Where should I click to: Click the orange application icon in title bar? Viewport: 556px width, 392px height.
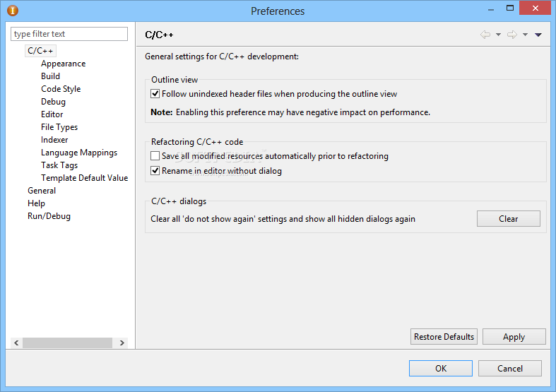click(13, 11)
